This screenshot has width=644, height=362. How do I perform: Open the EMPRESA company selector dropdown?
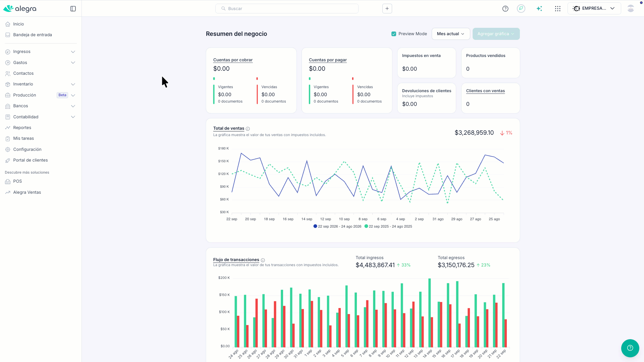(x=594, y=9)
